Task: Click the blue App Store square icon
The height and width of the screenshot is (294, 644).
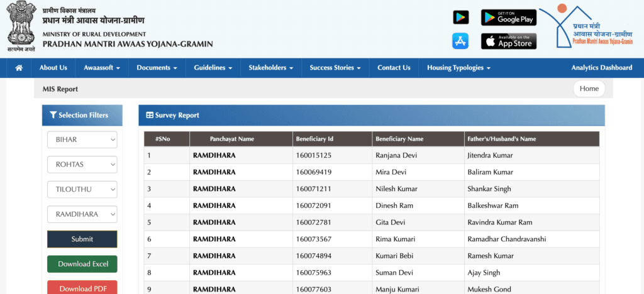Action: coord(460,41)
